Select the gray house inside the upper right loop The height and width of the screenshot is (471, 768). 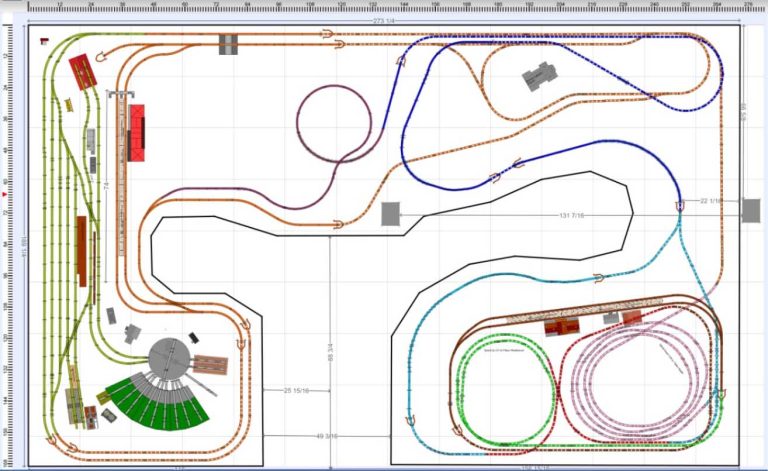[x=540, y=77]
